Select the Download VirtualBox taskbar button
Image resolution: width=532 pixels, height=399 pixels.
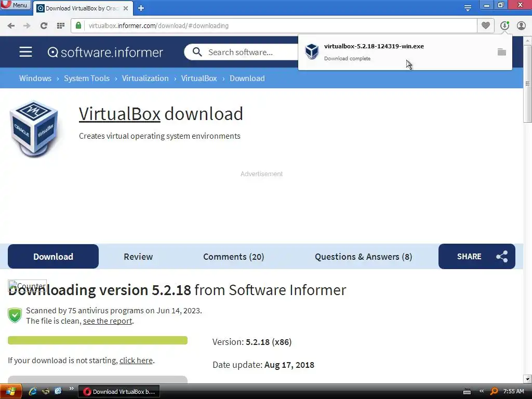(x=119, y=392)
